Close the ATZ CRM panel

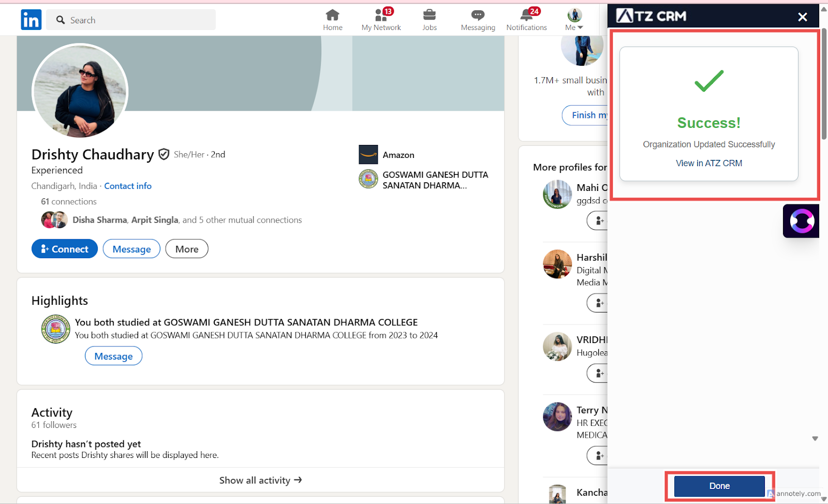coord(803,17)
